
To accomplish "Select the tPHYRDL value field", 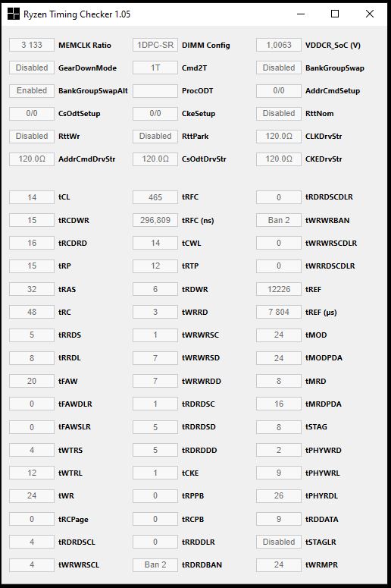I will point(279,495).
